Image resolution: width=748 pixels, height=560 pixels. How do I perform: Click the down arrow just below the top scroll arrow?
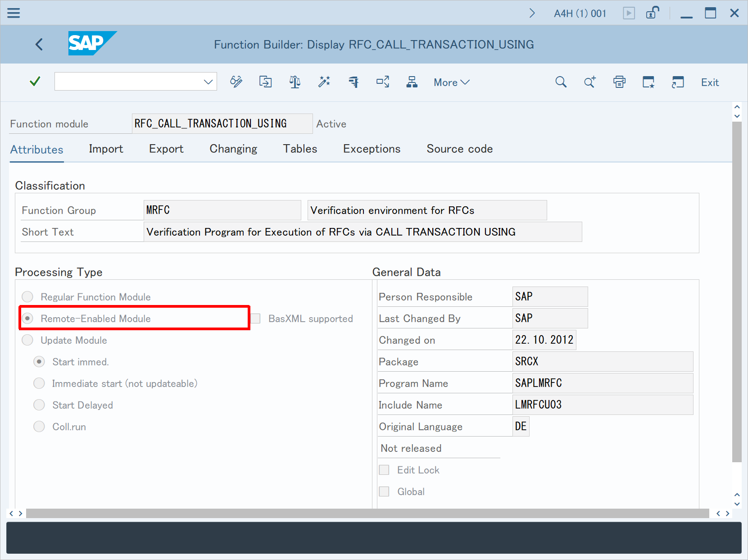click(x=737, y=116)
